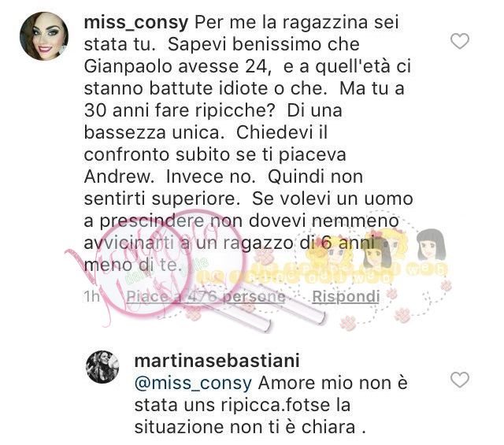Click the yellow bubble-letter watermark text
The image size is (504, 445).
321,273
